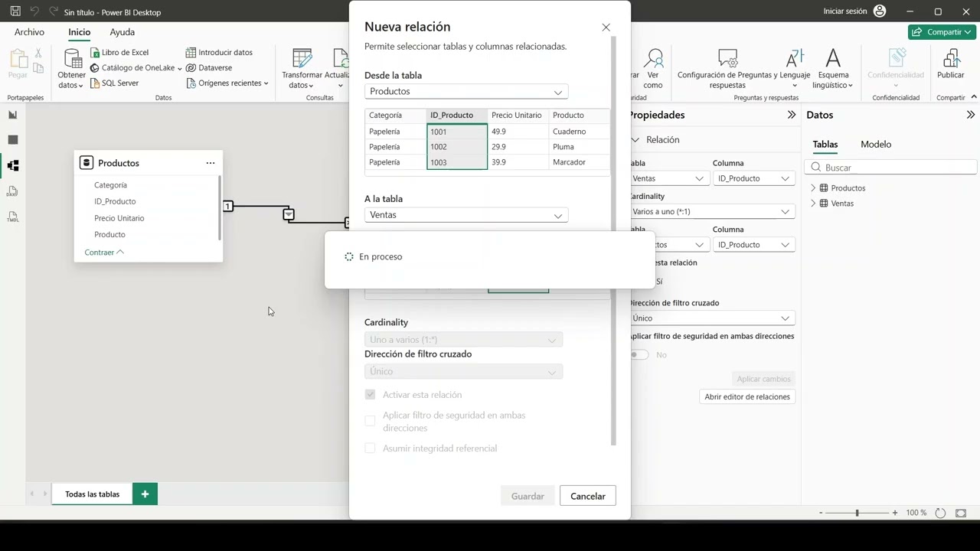Image resolution: width=980 pixels, height=551 pixels.
Task: Expand Productos table in Datos pane
Action: coord(813,188)
